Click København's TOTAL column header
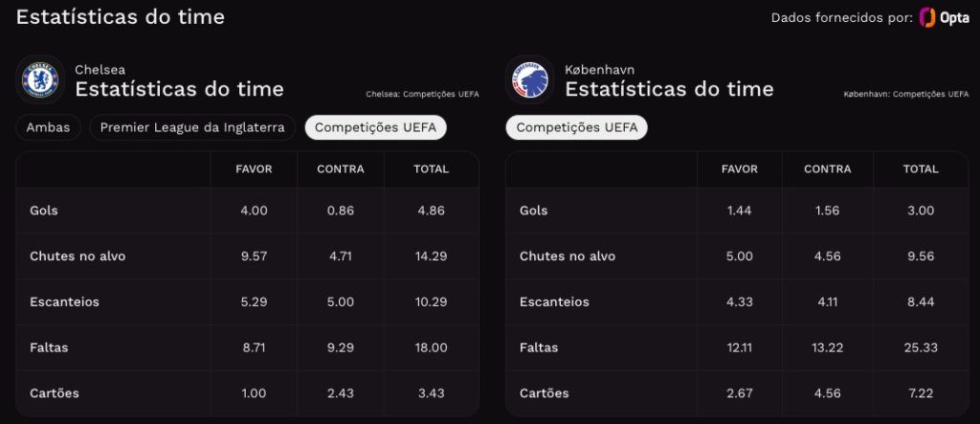Image resolution: width=980 pixels, height=424 pixels. click(921, 169)
